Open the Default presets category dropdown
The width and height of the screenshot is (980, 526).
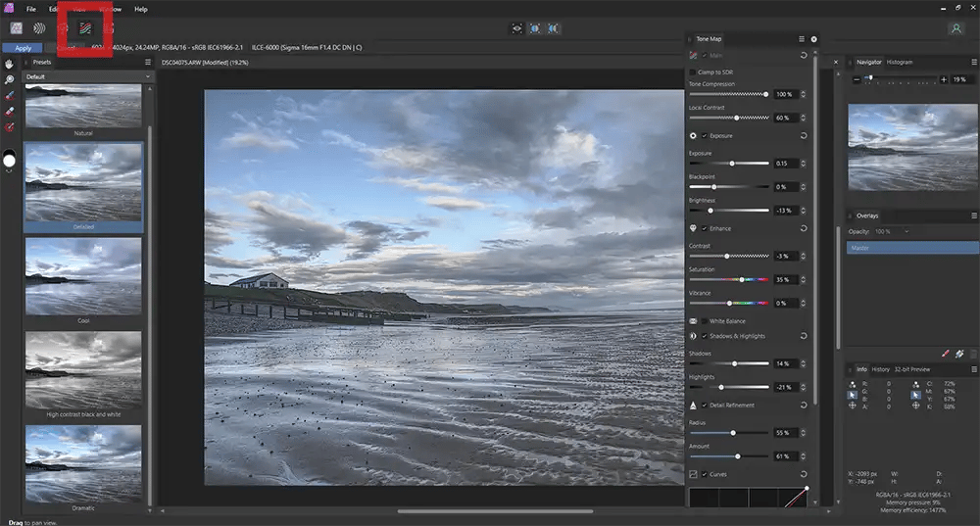(88, 76)
